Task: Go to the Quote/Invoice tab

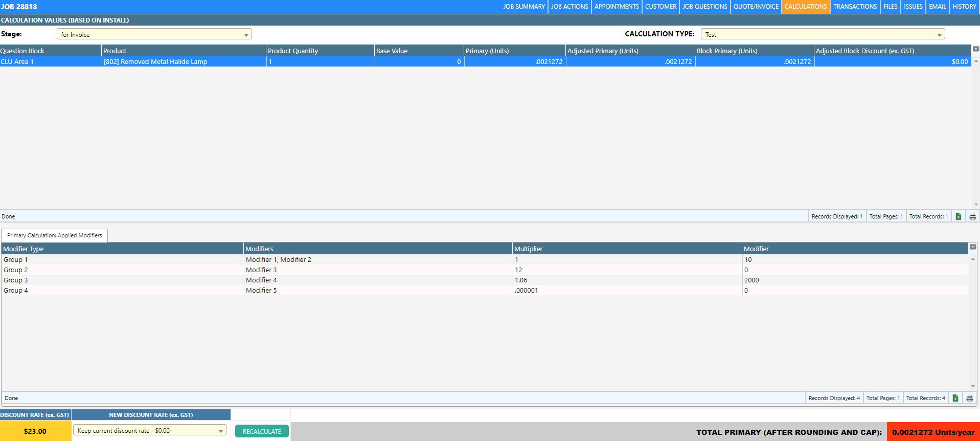Action: 756,7
